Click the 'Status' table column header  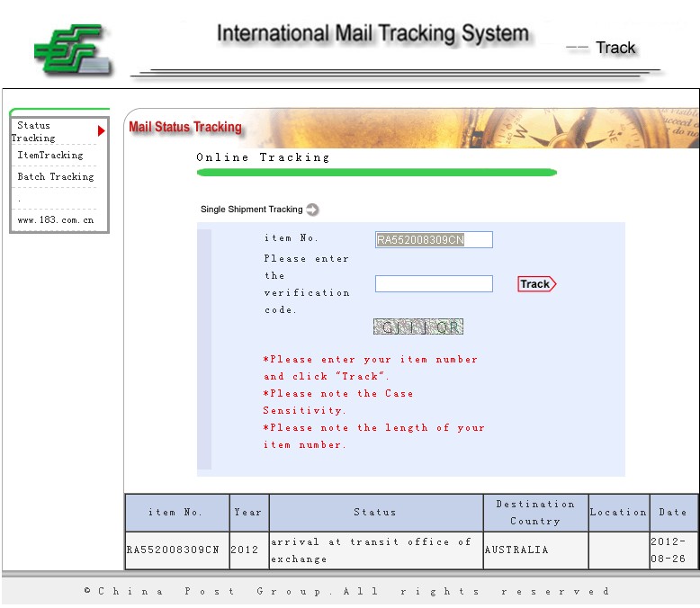pos(375,513)
